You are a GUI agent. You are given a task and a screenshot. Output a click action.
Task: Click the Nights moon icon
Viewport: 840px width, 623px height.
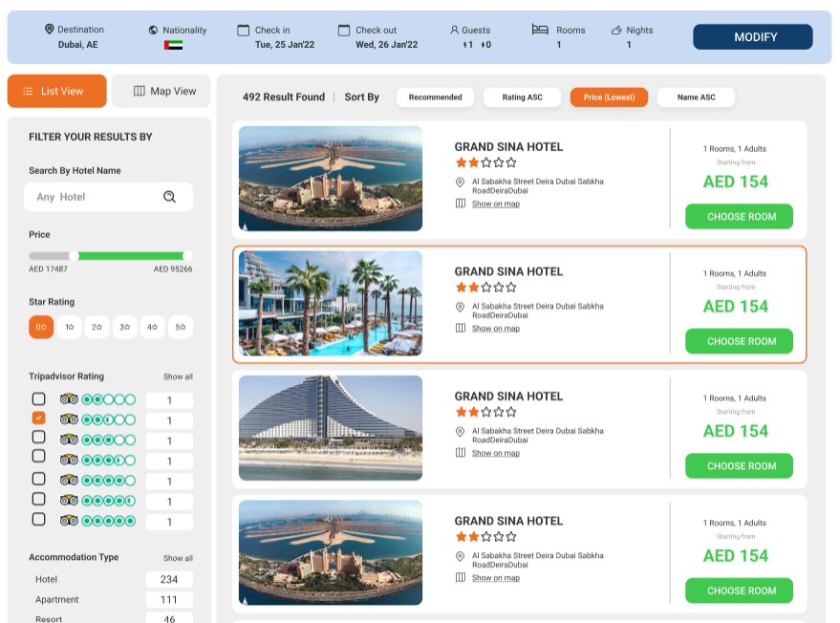pyautogui.click(x=616, y=30)
